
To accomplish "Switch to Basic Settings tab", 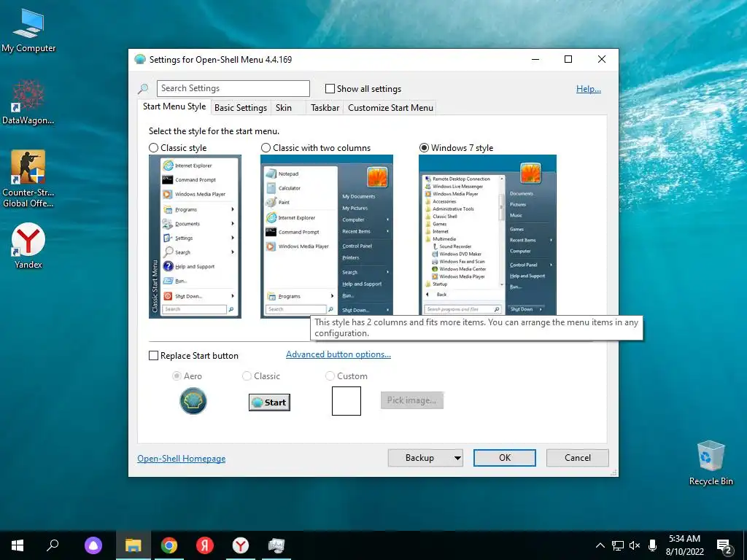I will pos(241,108).
